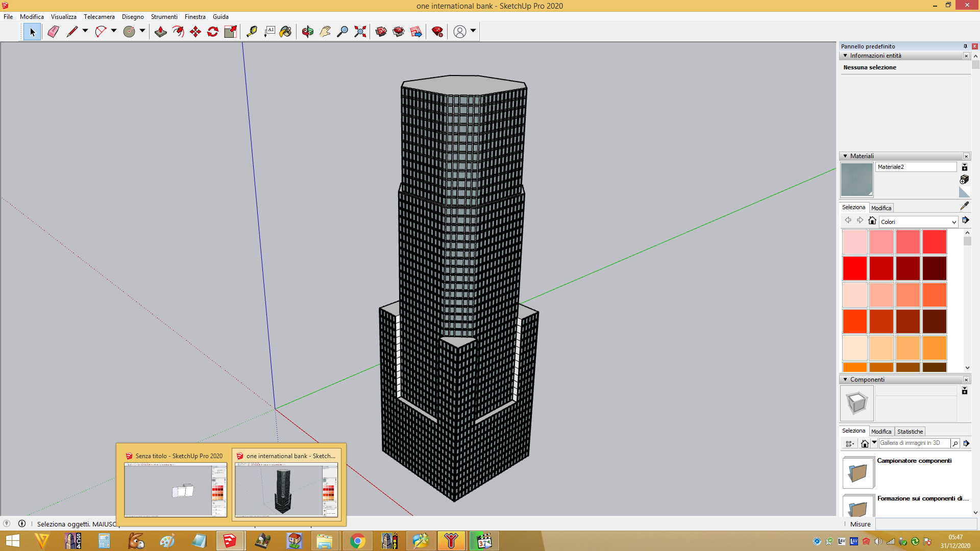The width and height of the screenshot is (980, 551).
Task: Collapse the Informazioni entità panel
Action: click(845, 56)
